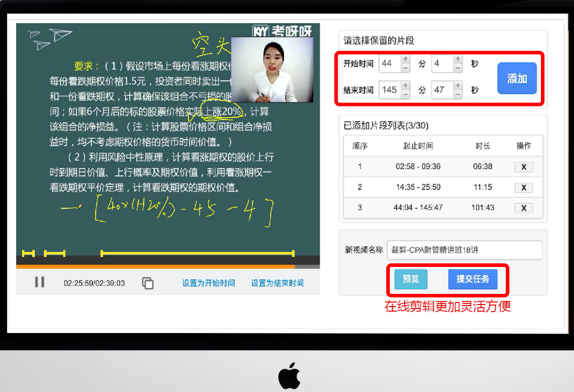Increase the end time seconds value

(x=458, y=85)
